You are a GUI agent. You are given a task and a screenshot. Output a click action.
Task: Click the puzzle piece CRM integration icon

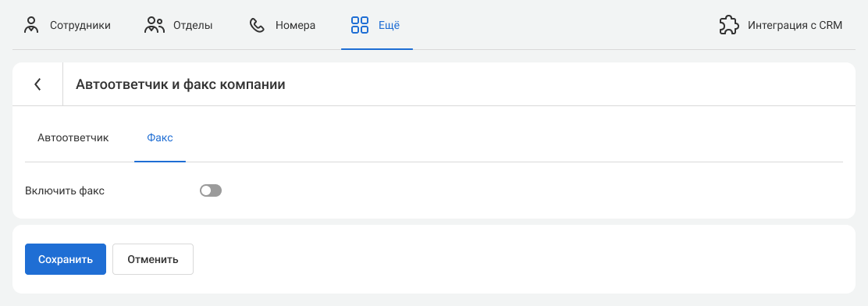[x=729, y=25]
